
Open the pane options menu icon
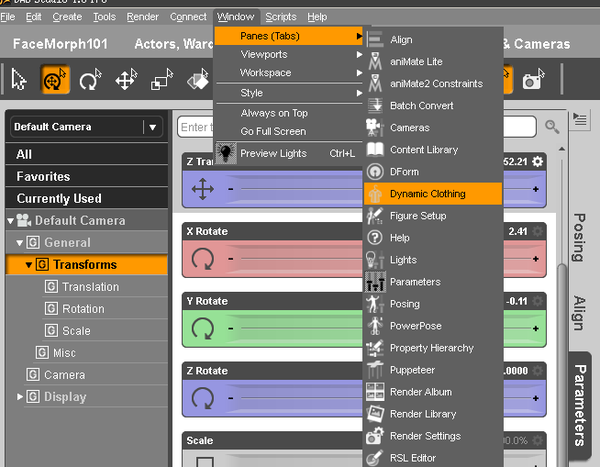coord(580,120)
